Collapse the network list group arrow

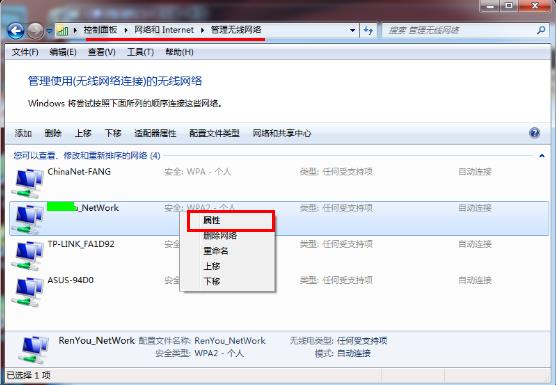[542, 156]
